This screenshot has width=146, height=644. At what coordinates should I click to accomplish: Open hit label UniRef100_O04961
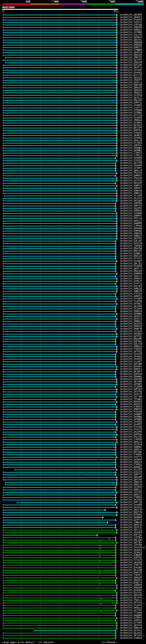[x=131, y=72]
